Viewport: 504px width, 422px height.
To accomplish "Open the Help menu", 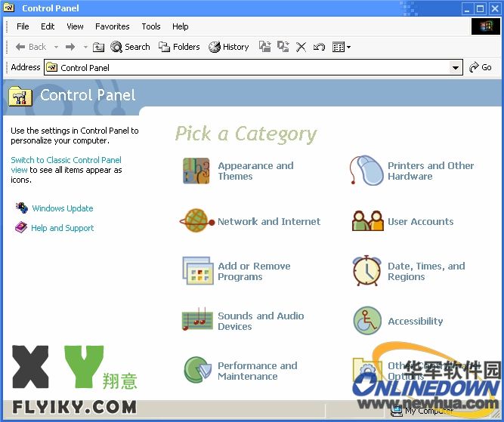I will [x=181, y=26].
